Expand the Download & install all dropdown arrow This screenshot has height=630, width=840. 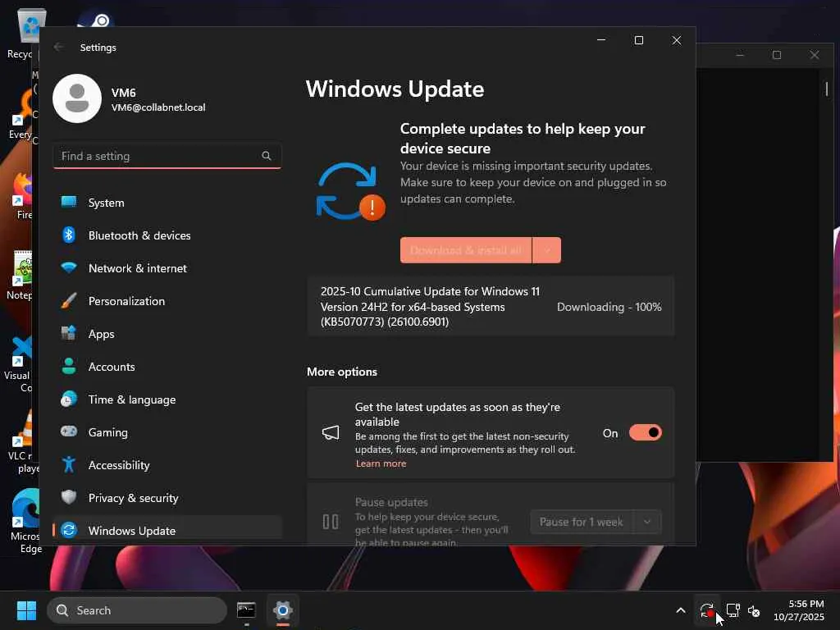click(547, 250)
